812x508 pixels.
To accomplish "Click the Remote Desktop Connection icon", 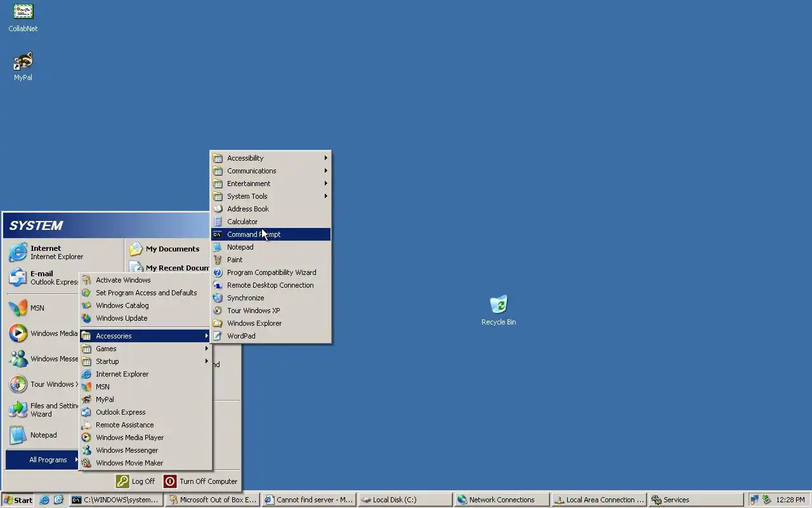I will click(218, 285).
